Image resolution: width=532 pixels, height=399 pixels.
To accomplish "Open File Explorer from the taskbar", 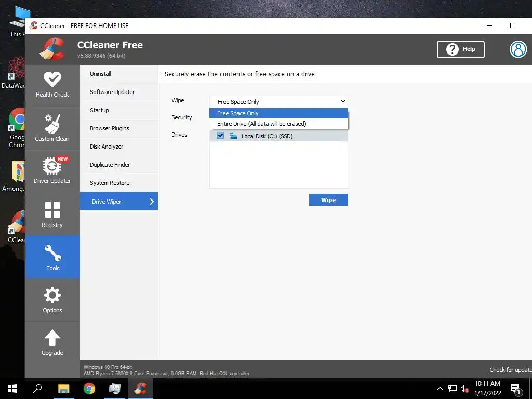I will [x=63, y=389].
